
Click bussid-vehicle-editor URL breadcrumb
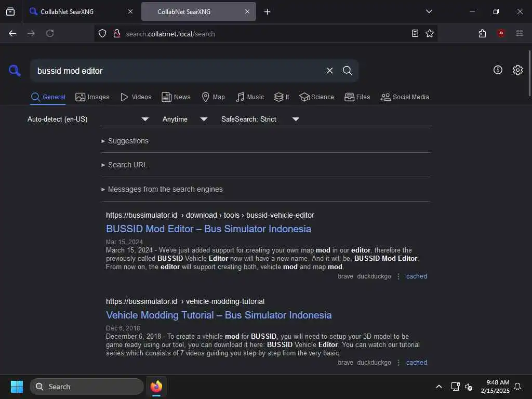[280, 215]
